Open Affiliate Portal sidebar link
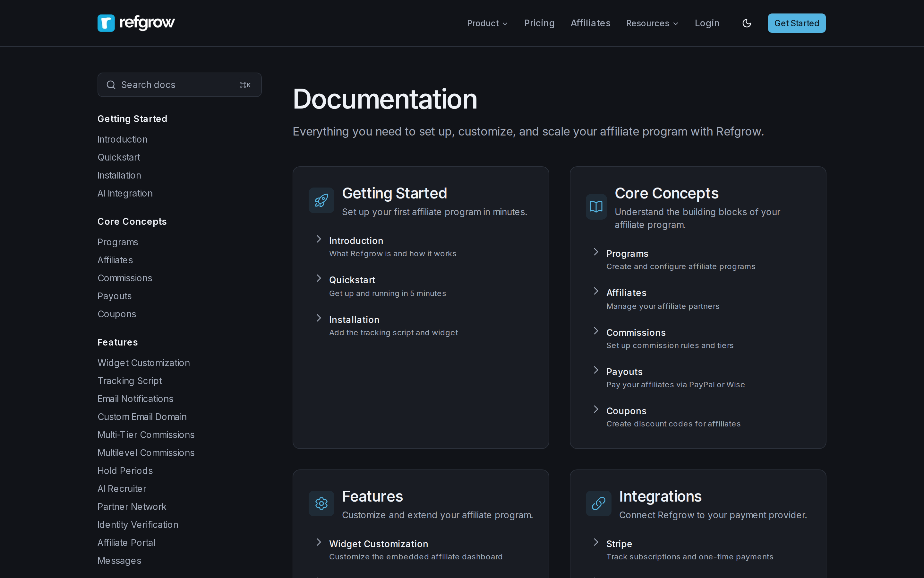 pos(126,543)
